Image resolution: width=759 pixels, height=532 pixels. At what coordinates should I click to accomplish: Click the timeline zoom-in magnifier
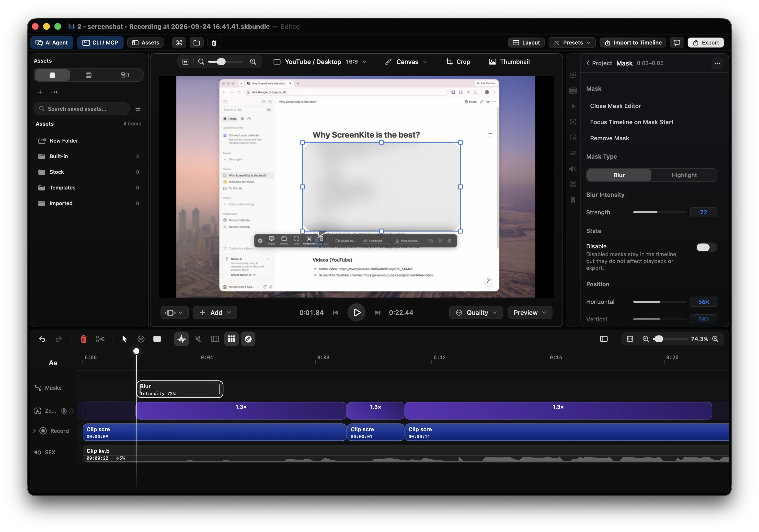tap(715, 339)
